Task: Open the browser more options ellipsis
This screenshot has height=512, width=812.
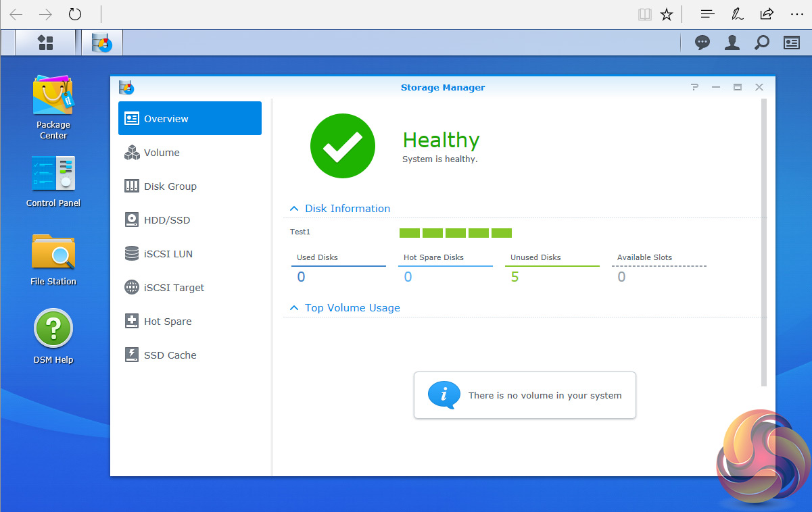Action: pos(796,14)
